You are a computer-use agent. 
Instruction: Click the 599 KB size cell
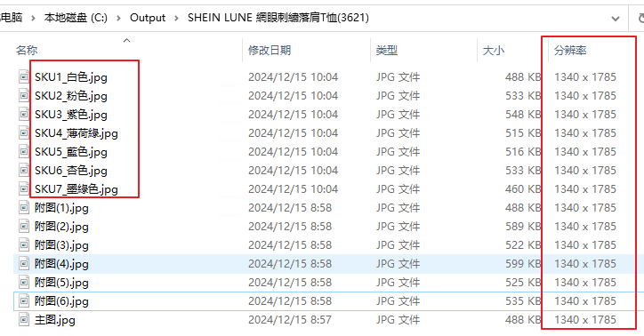pyautogui.click(x=522, y=263)
